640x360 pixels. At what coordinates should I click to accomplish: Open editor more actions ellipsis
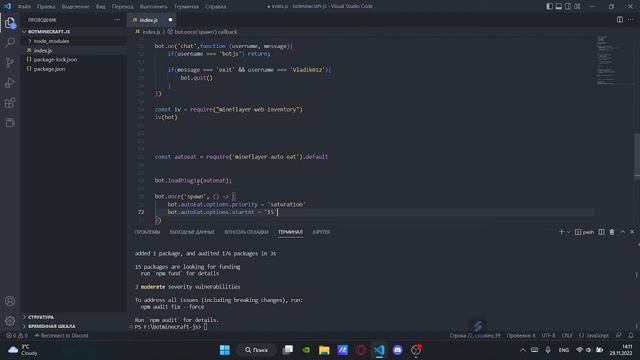tap(631, 20)
